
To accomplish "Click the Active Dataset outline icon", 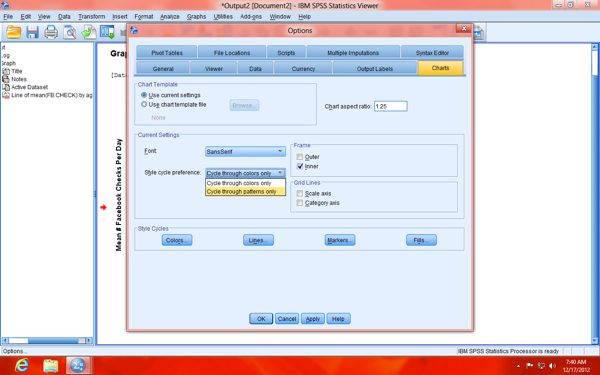I will point(6,87).
